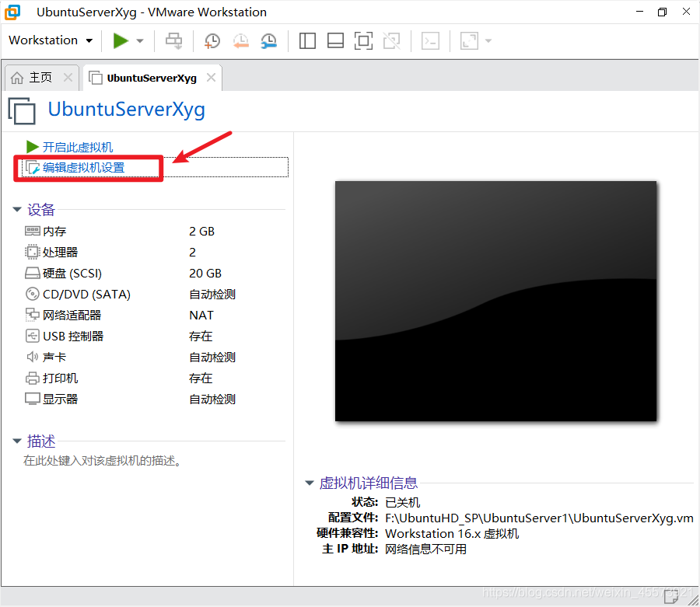
Task: Click the black VM screen preview
Action: tap(495, 301)
